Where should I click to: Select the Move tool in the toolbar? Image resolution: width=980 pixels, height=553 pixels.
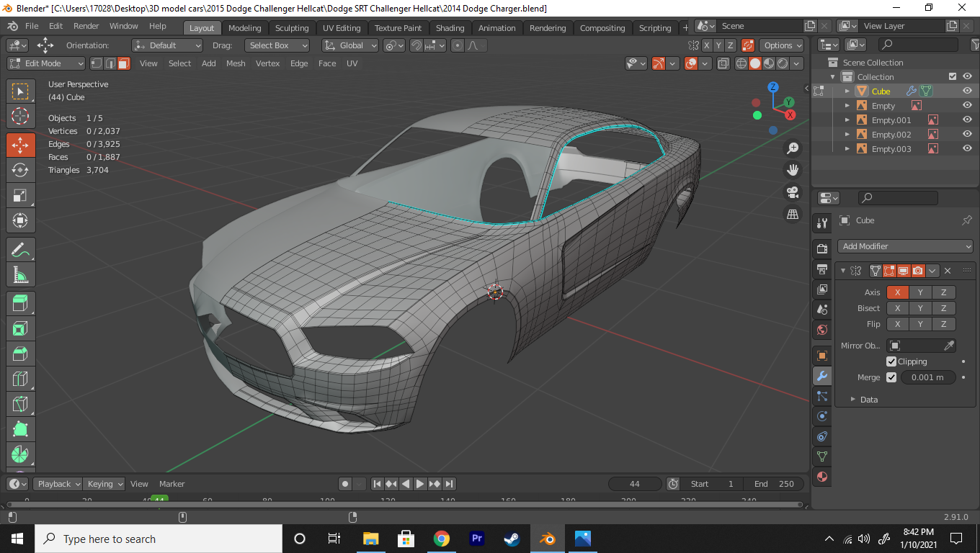pos(20,145)
